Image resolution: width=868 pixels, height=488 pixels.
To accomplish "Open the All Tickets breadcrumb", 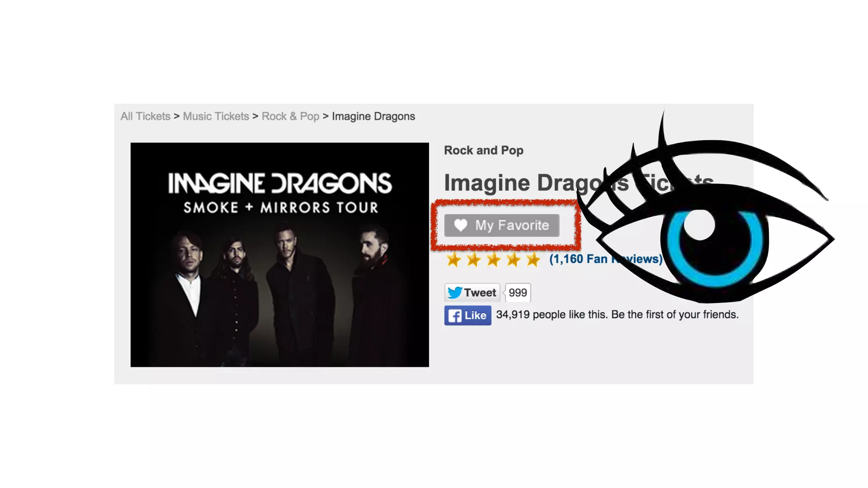I will [145, 116].
